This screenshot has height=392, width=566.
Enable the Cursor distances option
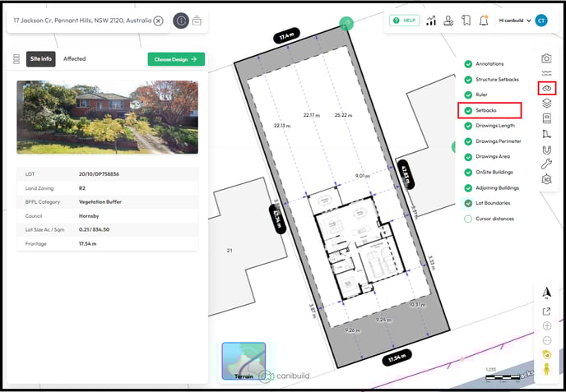[468, 219]
